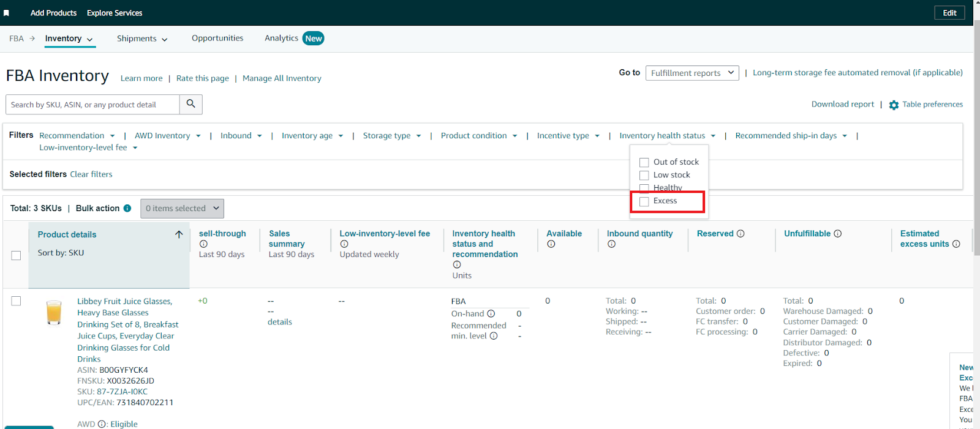Image resolution: width=980 pixels, height=429 pixels.
Task: Click the Edit button
Action: [x=949, y=13]
